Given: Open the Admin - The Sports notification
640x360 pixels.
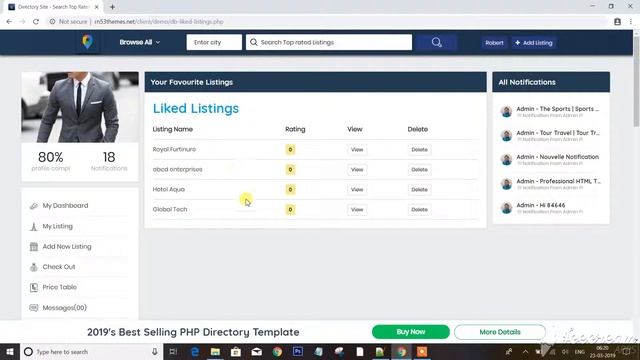Looking at the screenshot, I should point(550,111).
